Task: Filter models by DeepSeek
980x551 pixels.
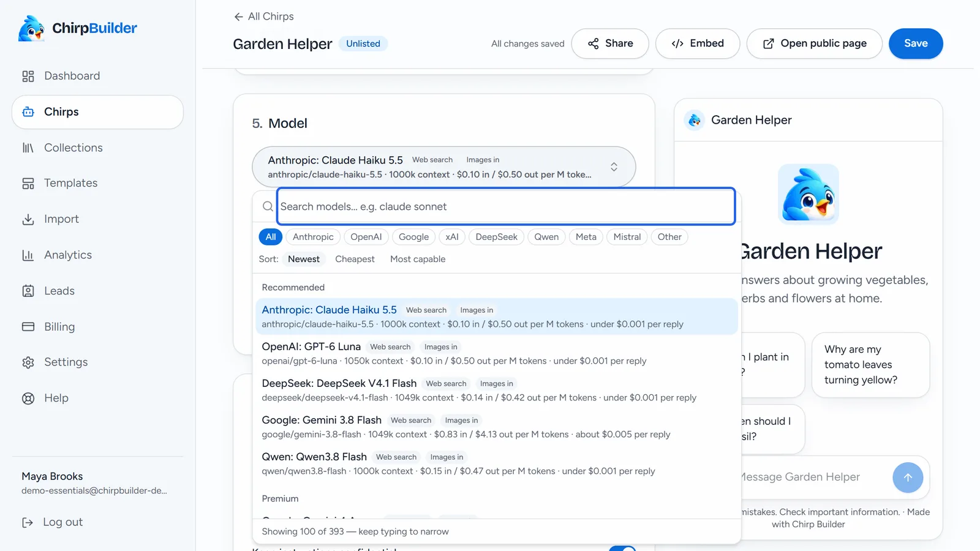Action: click(496, 237)
